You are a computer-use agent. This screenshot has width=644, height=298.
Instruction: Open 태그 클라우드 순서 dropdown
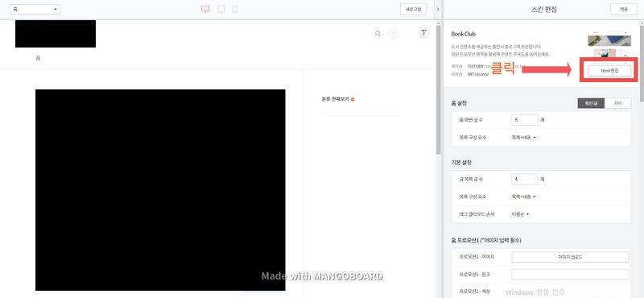(520, 214)
